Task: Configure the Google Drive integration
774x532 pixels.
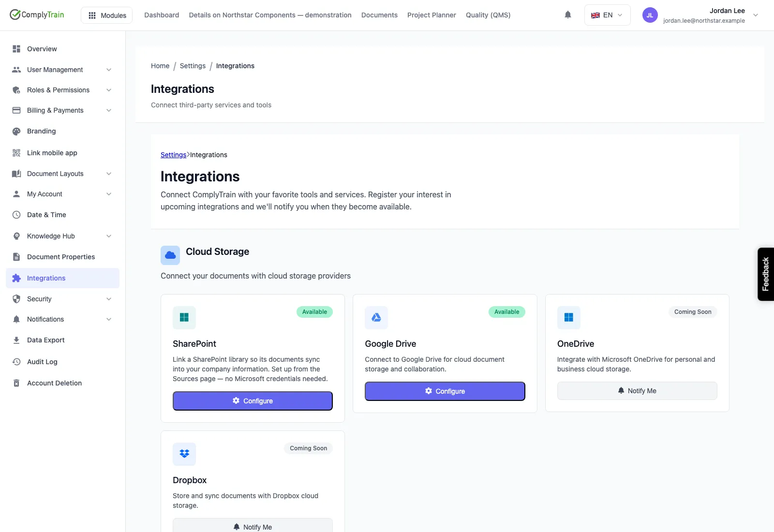Action: click(x=445, y=391)
